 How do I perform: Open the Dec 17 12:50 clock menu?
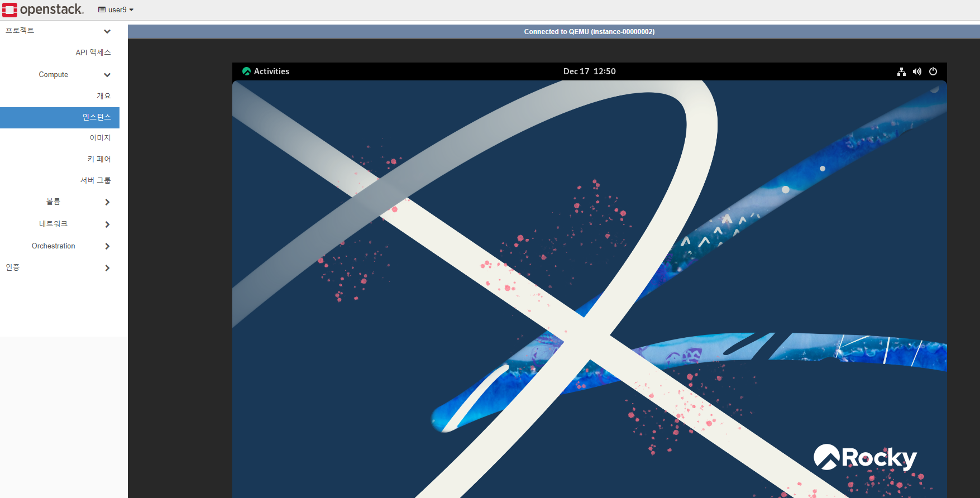[589, 71]
